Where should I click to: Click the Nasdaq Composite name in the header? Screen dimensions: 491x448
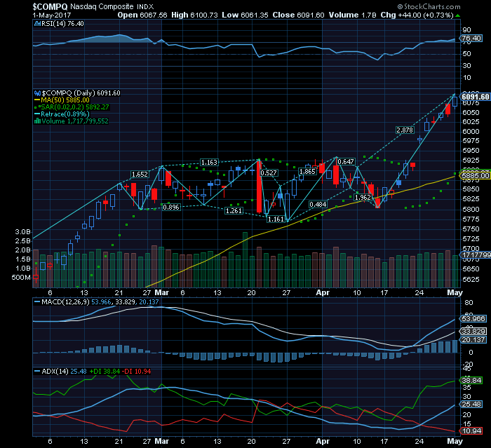(102, 6)
